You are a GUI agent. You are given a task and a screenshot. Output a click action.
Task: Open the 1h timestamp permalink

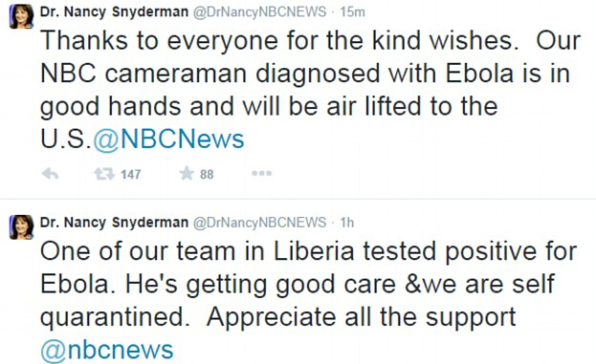click(346, 223)
